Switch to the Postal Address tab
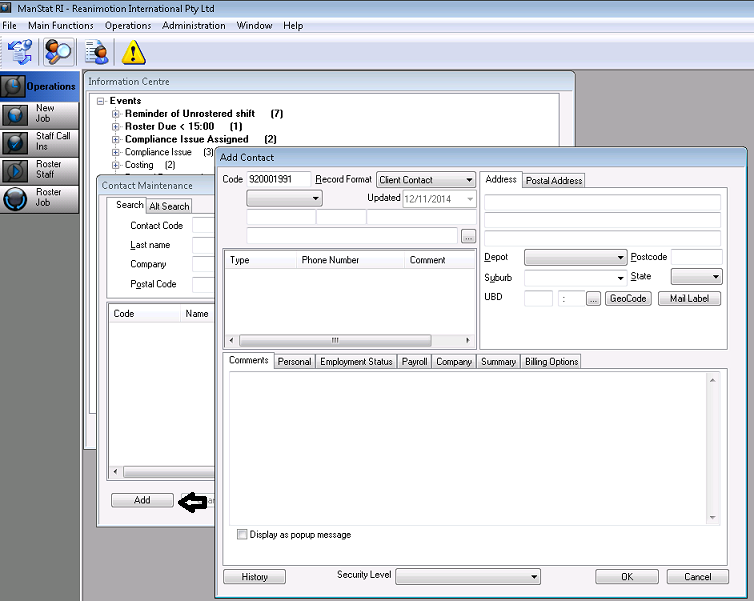754x601 pixels. point(554,181)
